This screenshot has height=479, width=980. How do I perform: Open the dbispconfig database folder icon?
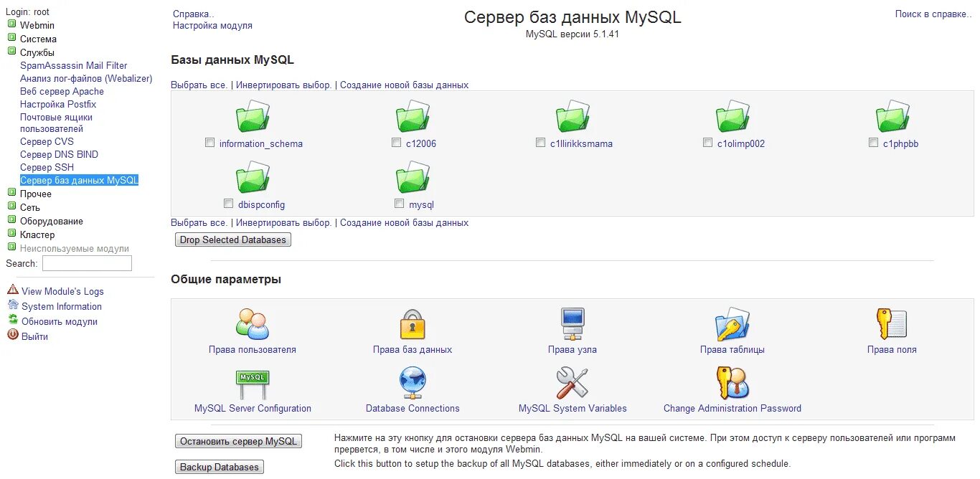coord(253,178)
